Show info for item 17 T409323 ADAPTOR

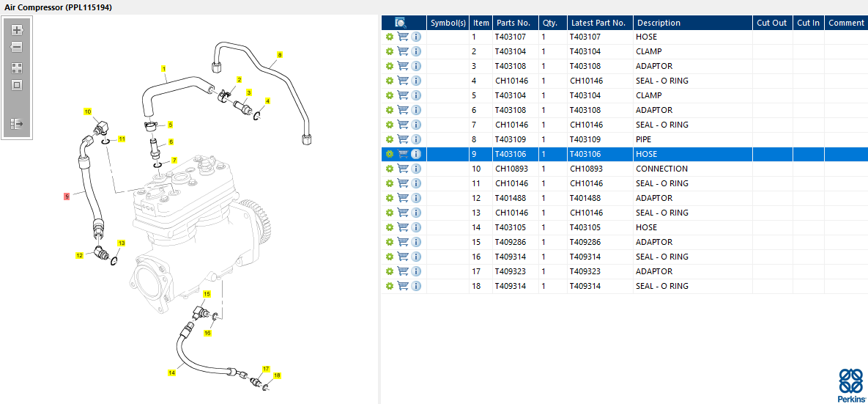click(x=416, y=271)
